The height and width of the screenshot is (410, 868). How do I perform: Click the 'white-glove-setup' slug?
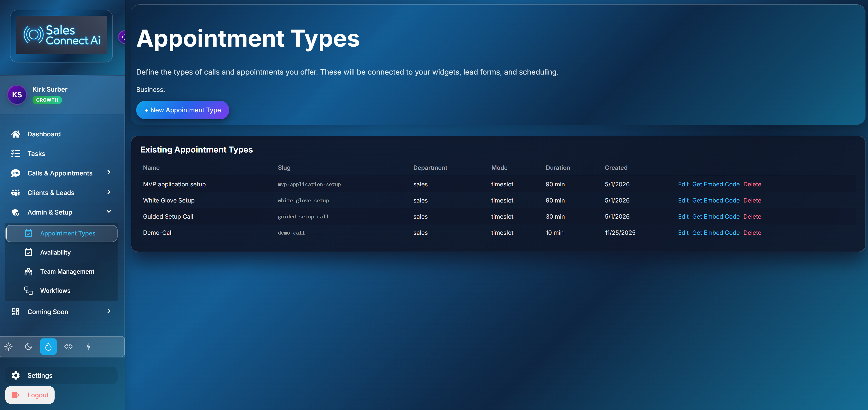click(x=303, y=200)
